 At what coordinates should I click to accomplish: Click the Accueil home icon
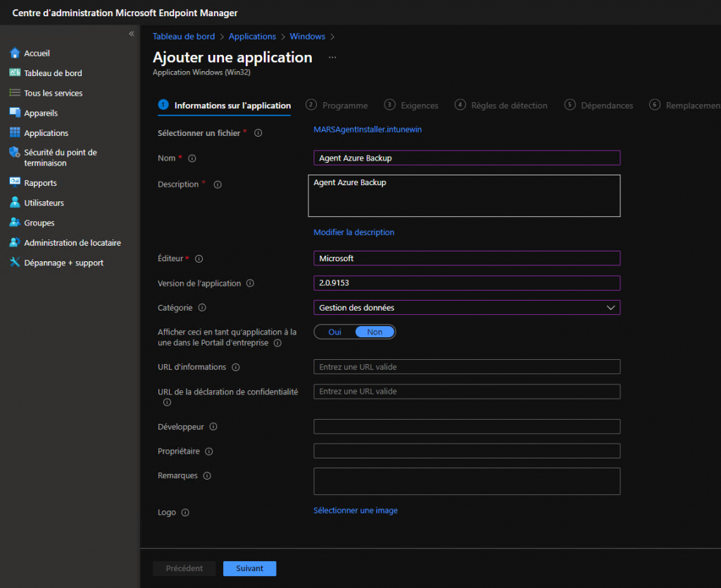pos(15,53)
